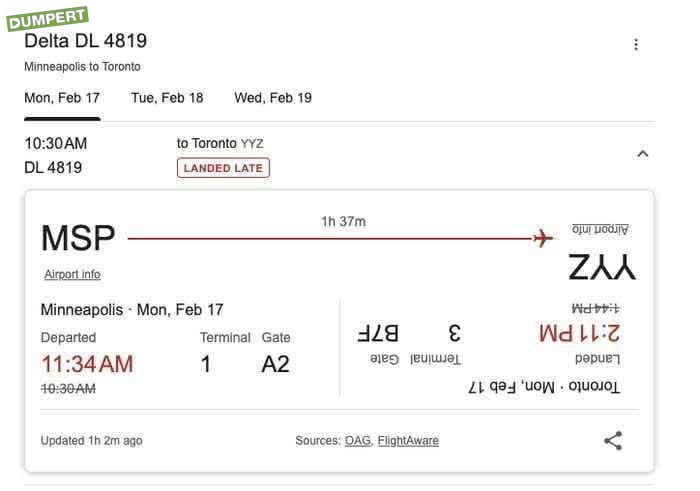Click the DUMPERT logo badge
This screenshot has height=491, width=700.
[47, 19]
